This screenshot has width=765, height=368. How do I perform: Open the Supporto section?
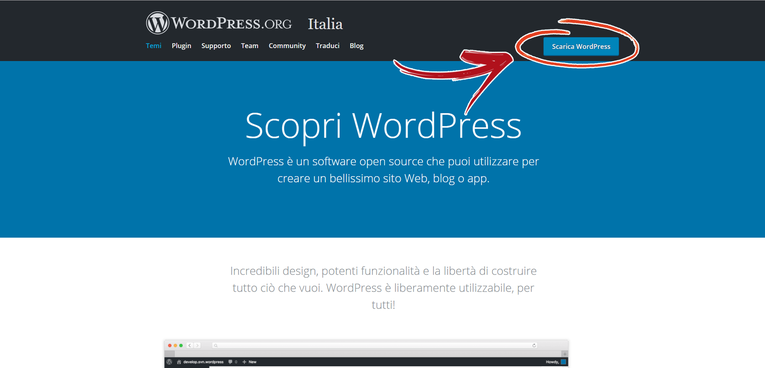(216, 46)
